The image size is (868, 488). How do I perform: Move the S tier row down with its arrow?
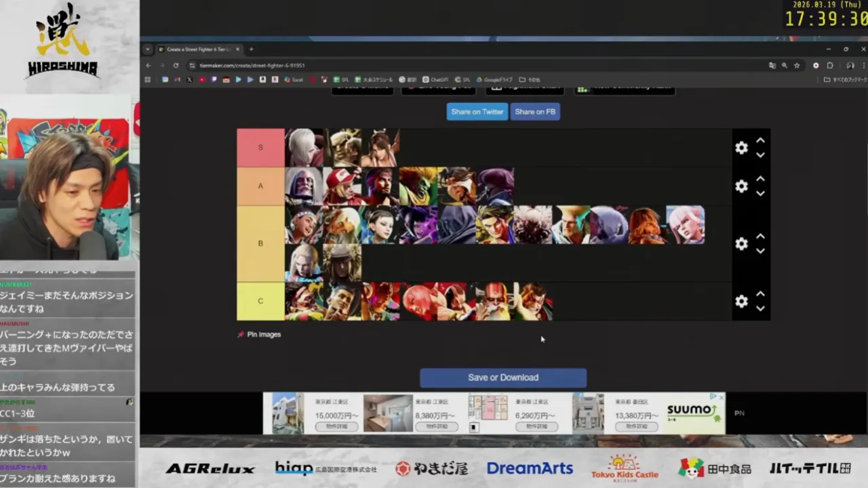(x=760, y=155)
